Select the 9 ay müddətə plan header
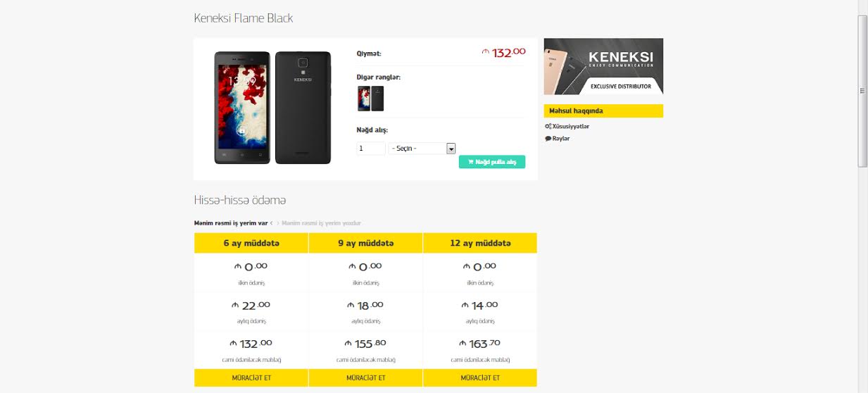 (x=365, y=243)
